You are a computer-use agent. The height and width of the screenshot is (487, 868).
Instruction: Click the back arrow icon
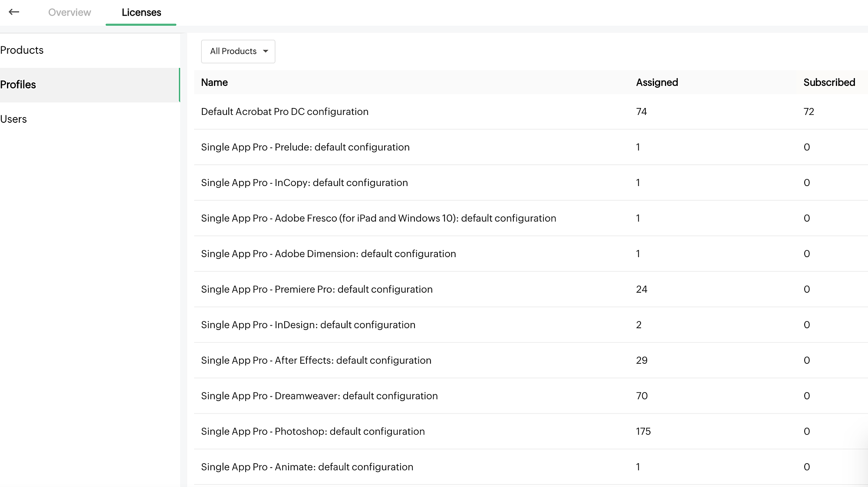14,12
